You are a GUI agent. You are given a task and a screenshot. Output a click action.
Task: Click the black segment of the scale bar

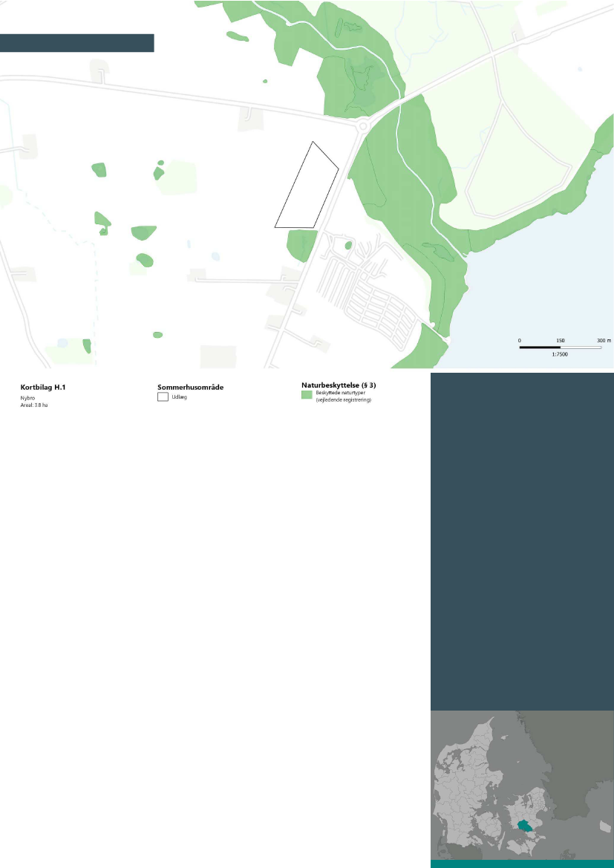pos(540,347)
